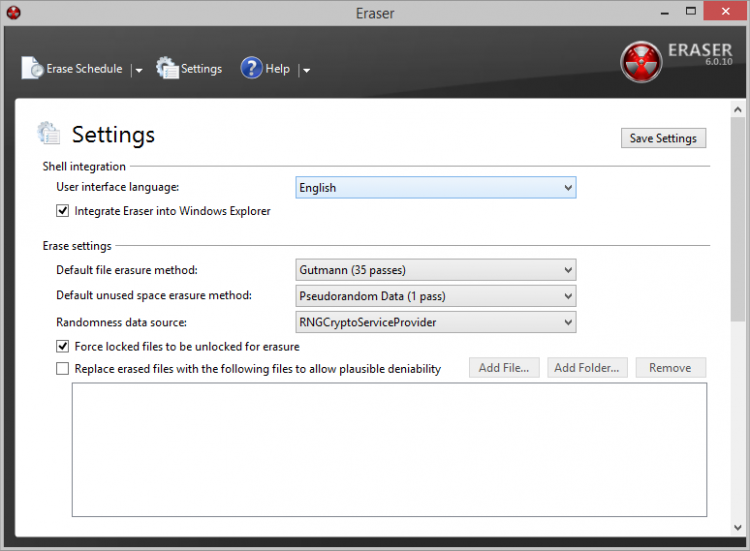Click the Remove button
Image resolution: width=750 pixels, height=551 pixels.
click(x=670, y=368)
